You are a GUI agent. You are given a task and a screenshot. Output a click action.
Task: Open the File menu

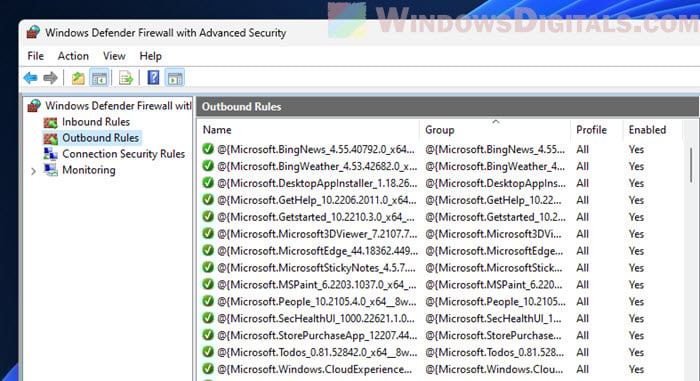coord(36,56)
